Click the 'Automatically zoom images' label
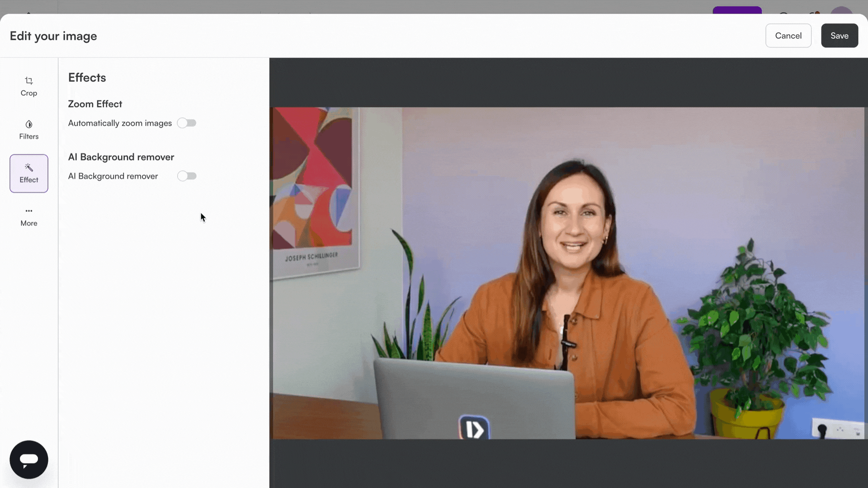The image size is (868, 488). tap(120, 123)
